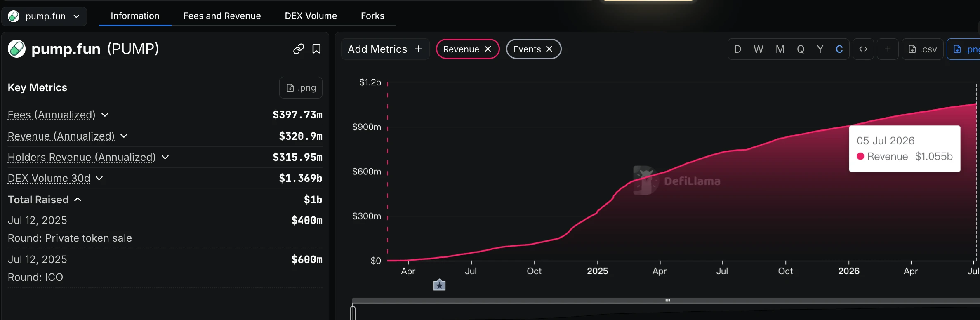Download chart data as .csv

923,49
